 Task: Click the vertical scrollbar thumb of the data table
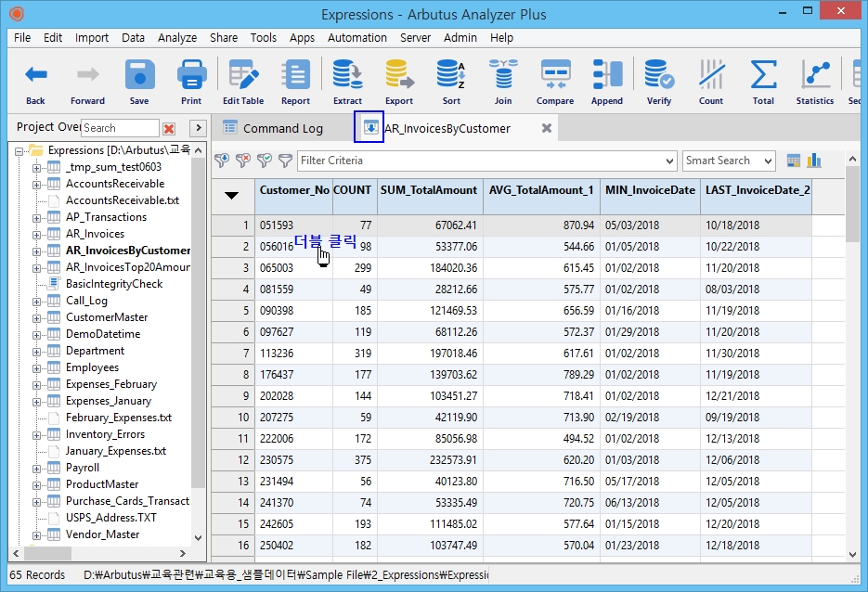[852, 203]
